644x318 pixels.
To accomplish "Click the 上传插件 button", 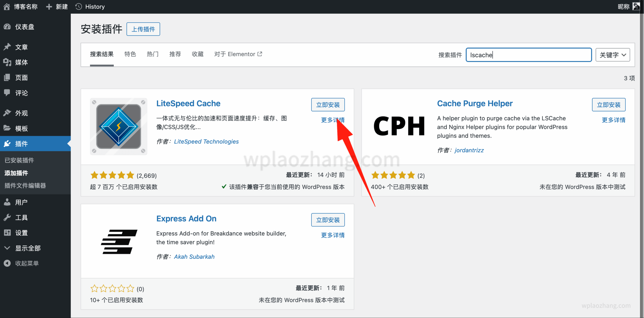I will (143, 29).
